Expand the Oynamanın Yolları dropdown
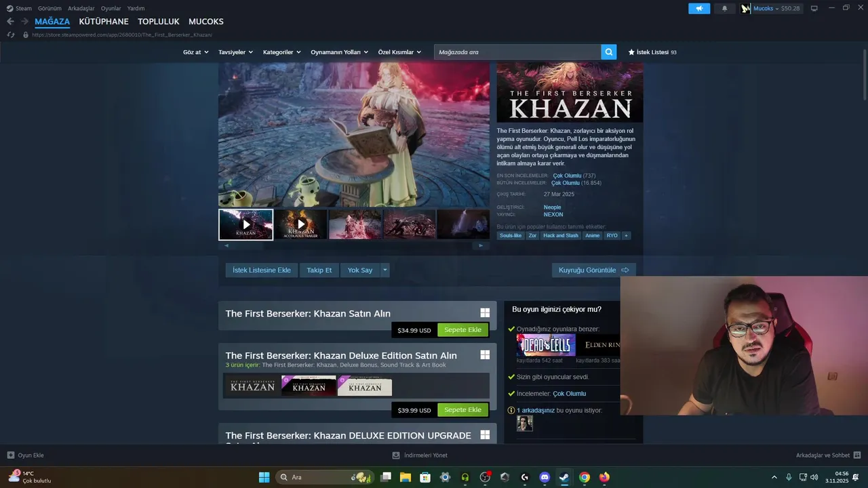Screen dimensions: 868x488 click(x=340, y=52)
